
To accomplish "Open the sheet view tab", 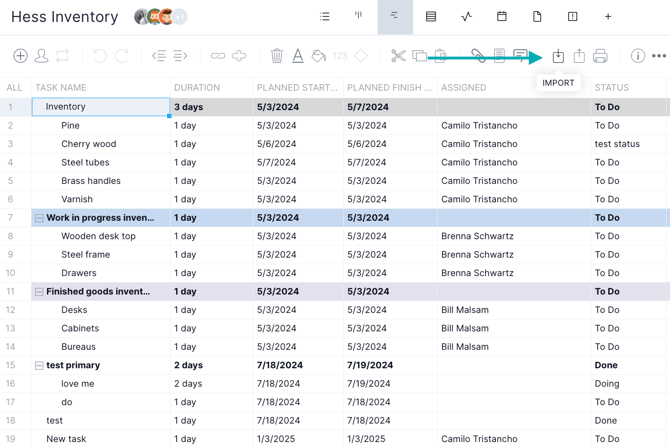I will pyautogui.click(x=431, y=17).
